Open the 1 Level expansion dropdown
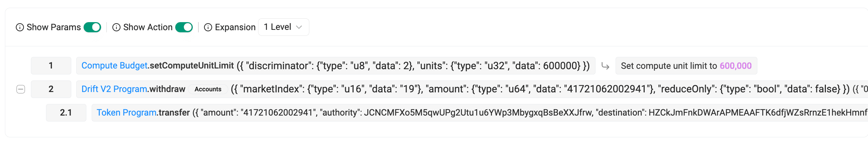This screenshot has height=144, width=868. click(283, 27)
